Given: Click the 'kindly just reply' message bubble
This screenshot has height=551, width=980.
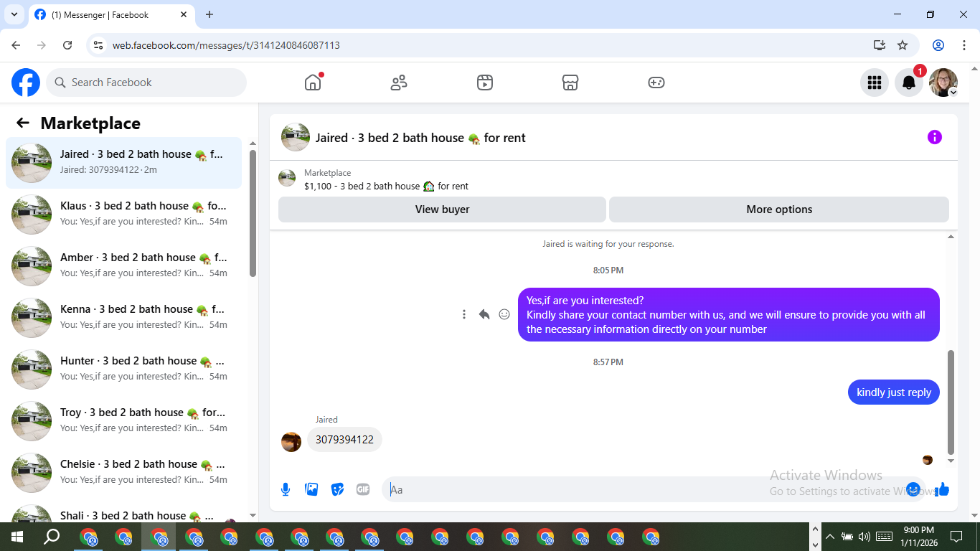Looking at the screenshot, I should click(x=894, y=392).
